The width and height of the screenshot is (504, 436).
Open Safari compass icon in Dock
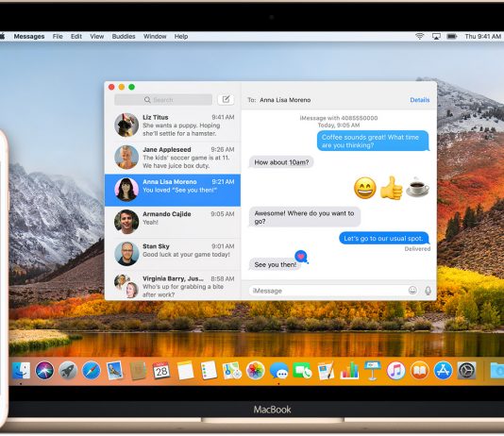[92, 371]
